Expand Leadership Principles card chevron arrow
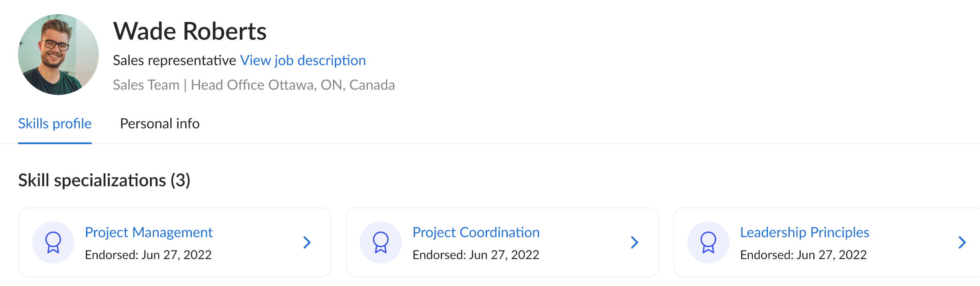The height and width of the screenshot is (286, 980). pos(962,243)
